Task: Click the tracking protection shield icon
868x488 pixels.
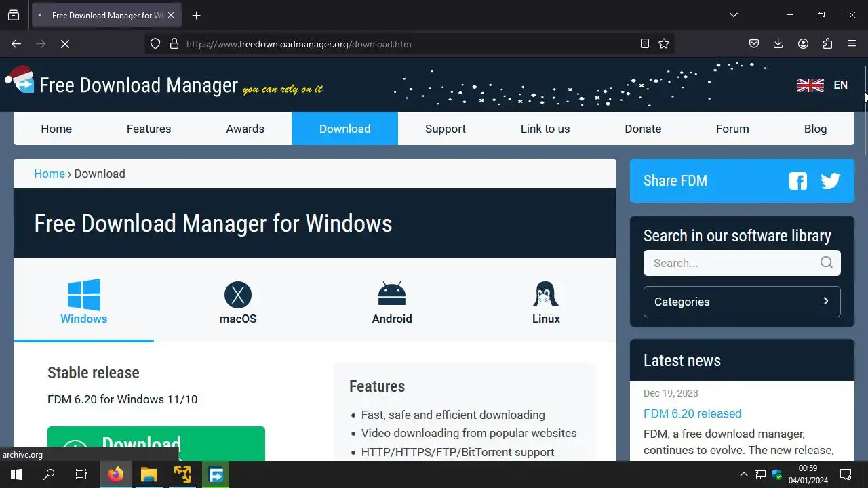Action: [x=155, y=43]
